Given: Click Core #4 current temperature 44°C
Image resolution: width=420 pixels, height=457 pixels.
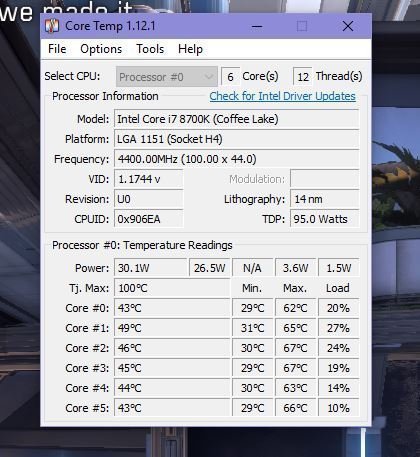Looking at the screenshot, I should 172,388.
